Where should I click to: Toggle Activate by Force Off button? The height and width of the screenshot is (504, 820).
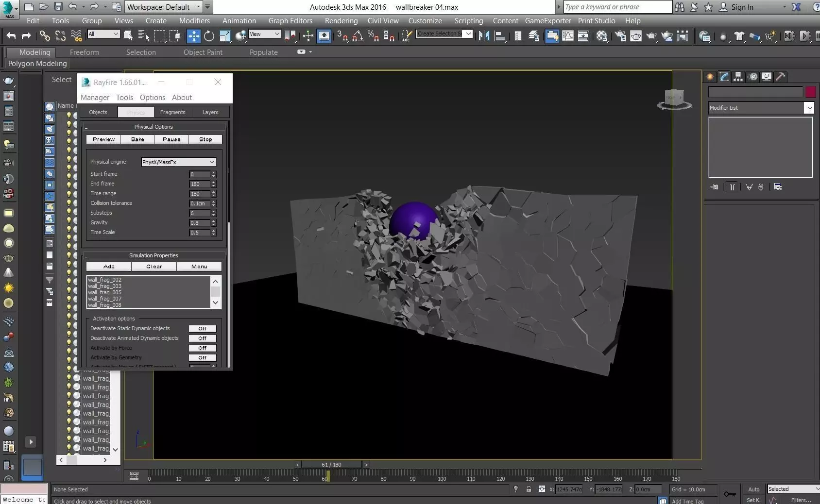[202, 348]
